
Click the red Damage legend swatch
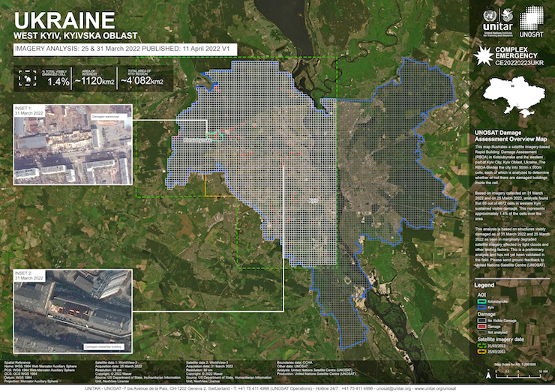(482, 327)
